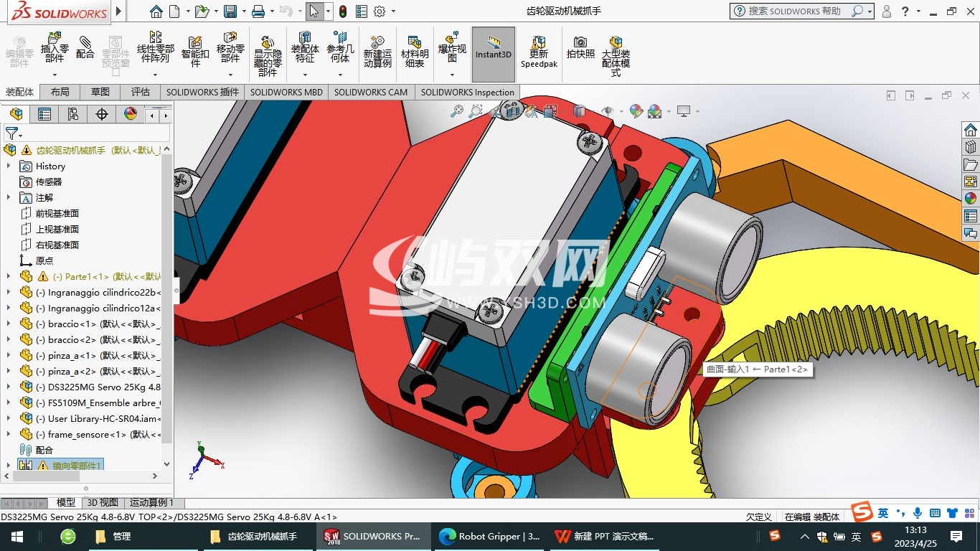The height and width of the screenshot is (551, 980).
Task: Open the PropertyManager panel tab
Action: pyautogui.click(x=44, y=114)
